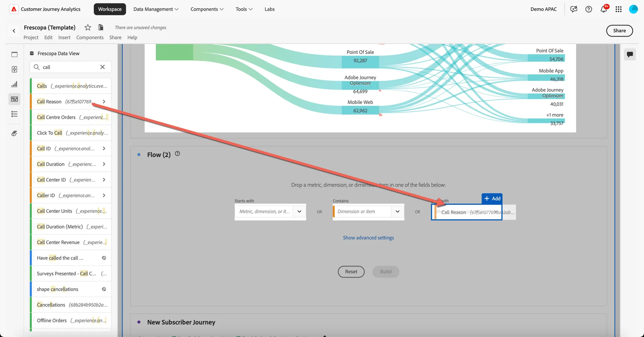This screenshot has height=337, width=644.
Task: Open the Data Management menu
Action: coord(156,9)
